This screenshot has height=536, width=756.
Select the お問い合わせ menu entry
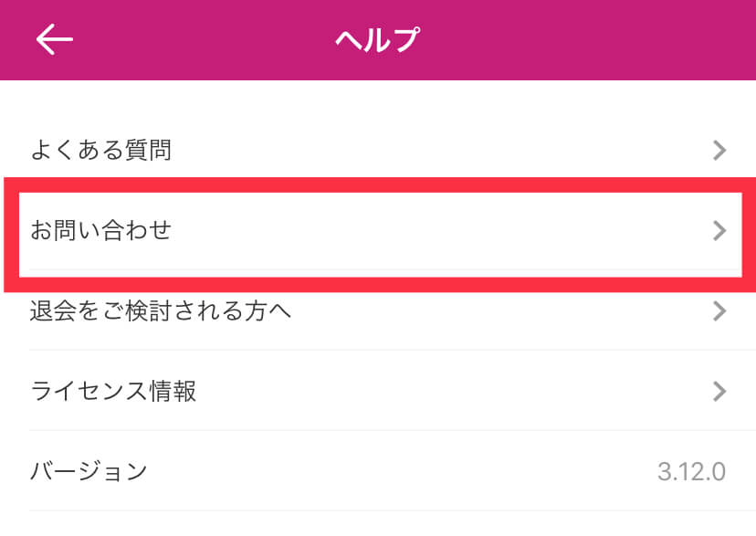101,230
